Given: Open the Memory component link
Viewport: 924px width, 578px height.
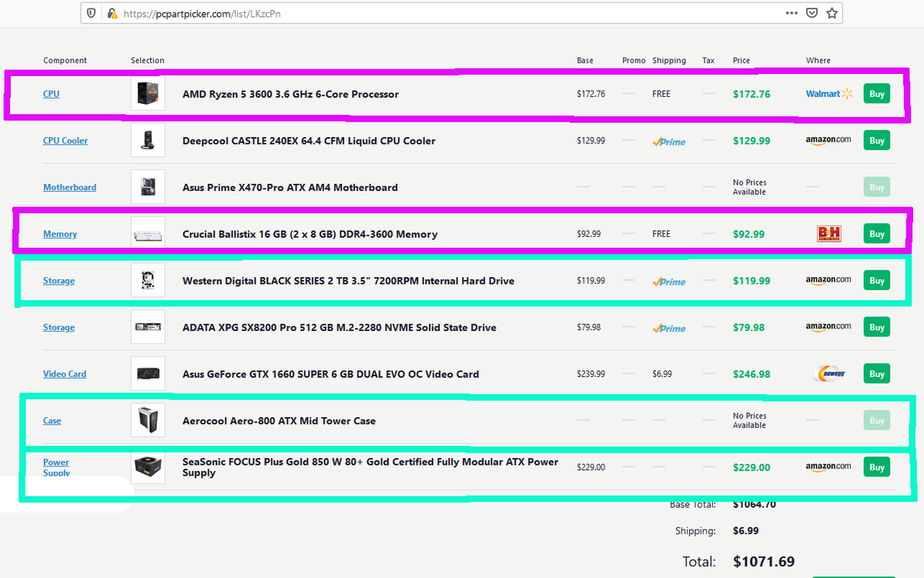Looking at the screenshot, I should pyautogui.click(x=60, y=234).
